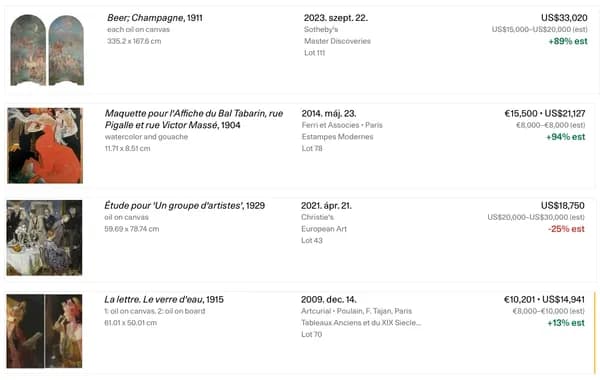
Task: Click the Étude pour 'Un groupe d'artistes' title
Action: click(184, 205)
